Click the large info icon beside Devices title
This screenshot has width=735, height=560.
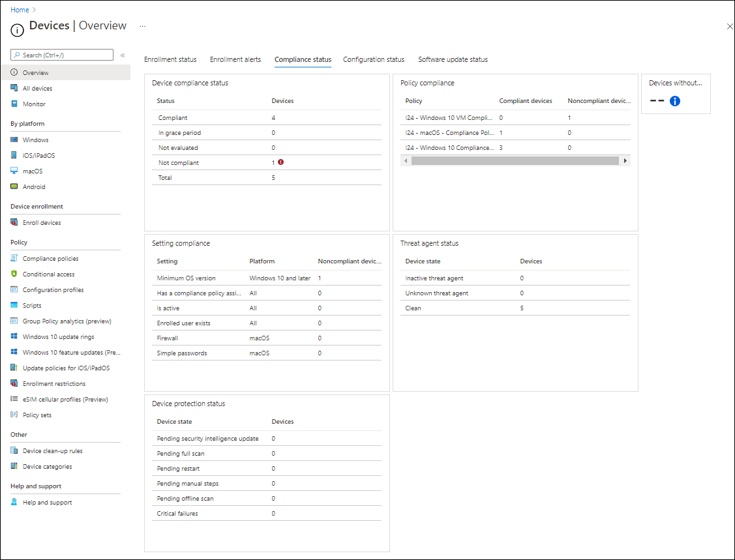18,31
